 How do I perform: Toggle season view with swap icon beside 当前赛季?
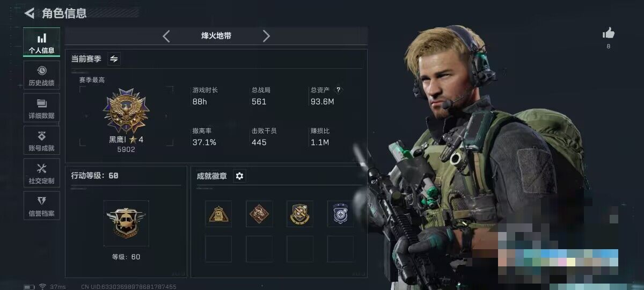pyautogui.click(x=114, y=59)
